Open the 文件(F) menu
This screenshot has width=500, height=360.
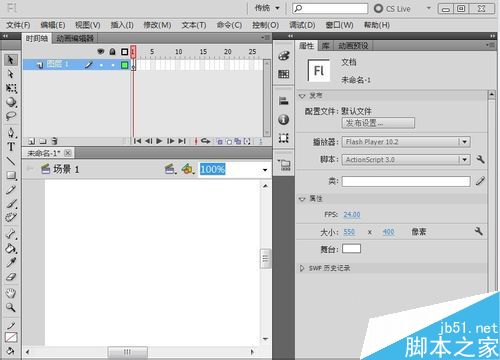[x=18, y=25]
